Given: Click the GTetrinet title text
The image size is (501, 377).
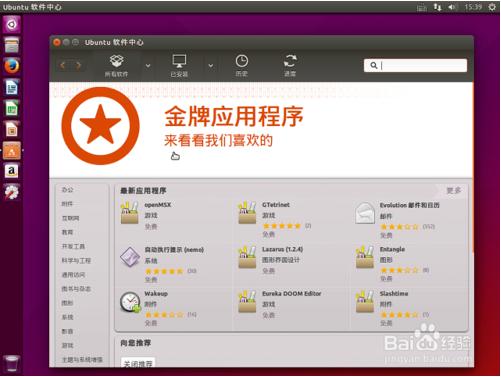Looking at the screenshot, I should pyautogui.click(x=276, y=205).
